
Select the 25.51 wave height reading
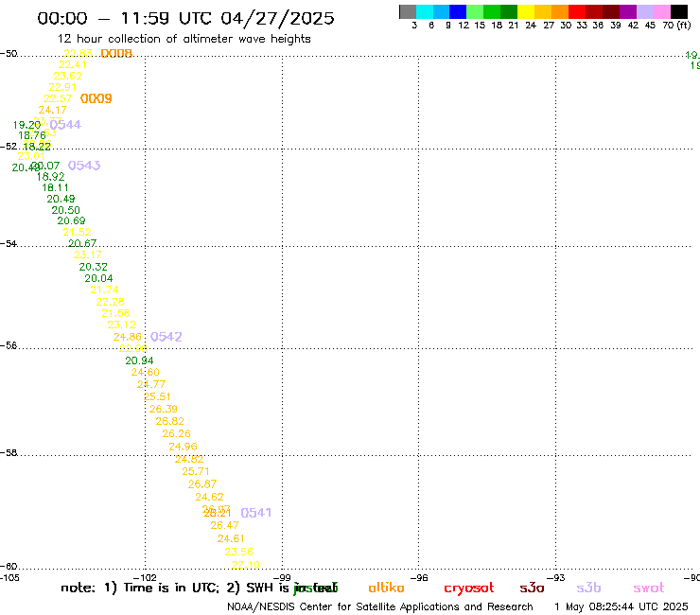tap(157, 397)
